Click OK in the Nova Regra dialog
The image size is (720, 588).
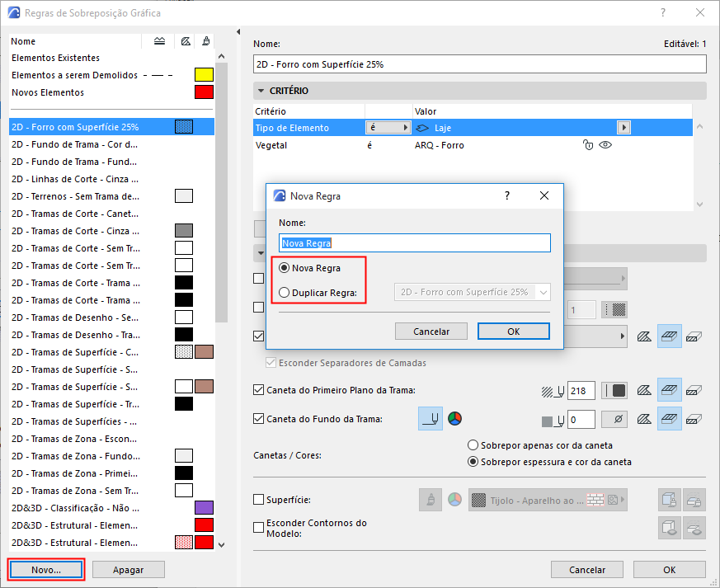513,332
